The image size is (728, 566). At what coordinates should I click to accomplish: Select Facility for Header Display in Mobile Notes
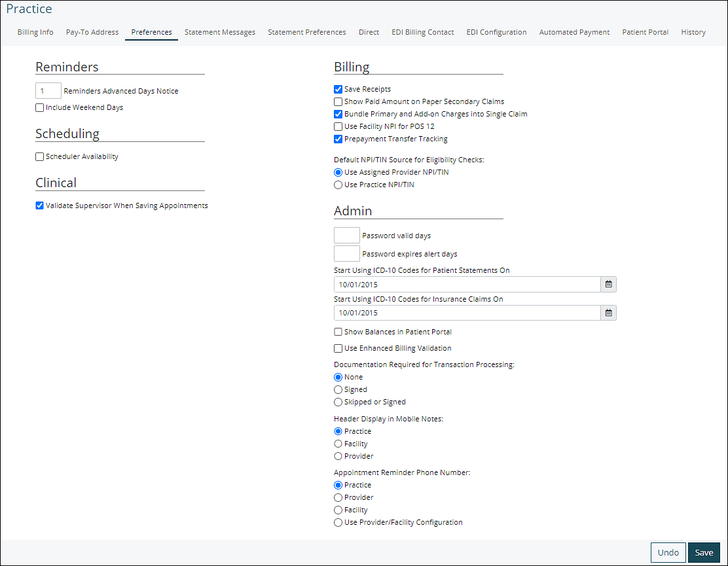(338, 444)
